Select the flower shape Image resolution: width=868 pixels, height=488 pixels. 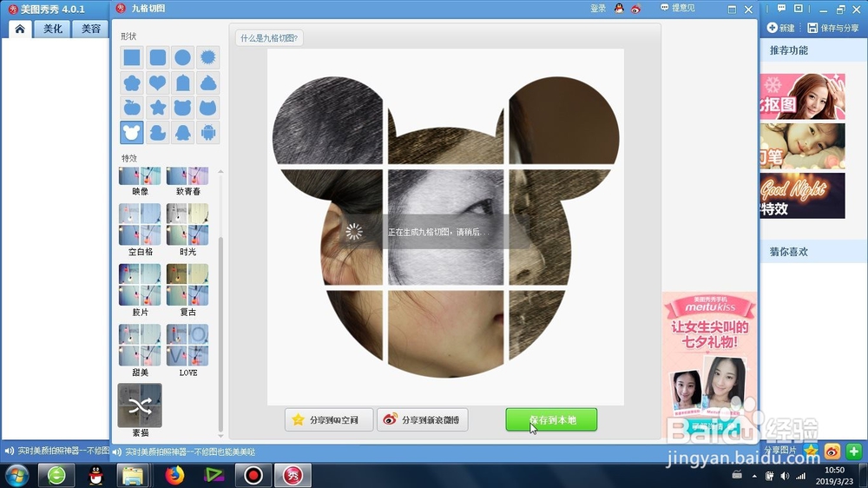[132, 82]
